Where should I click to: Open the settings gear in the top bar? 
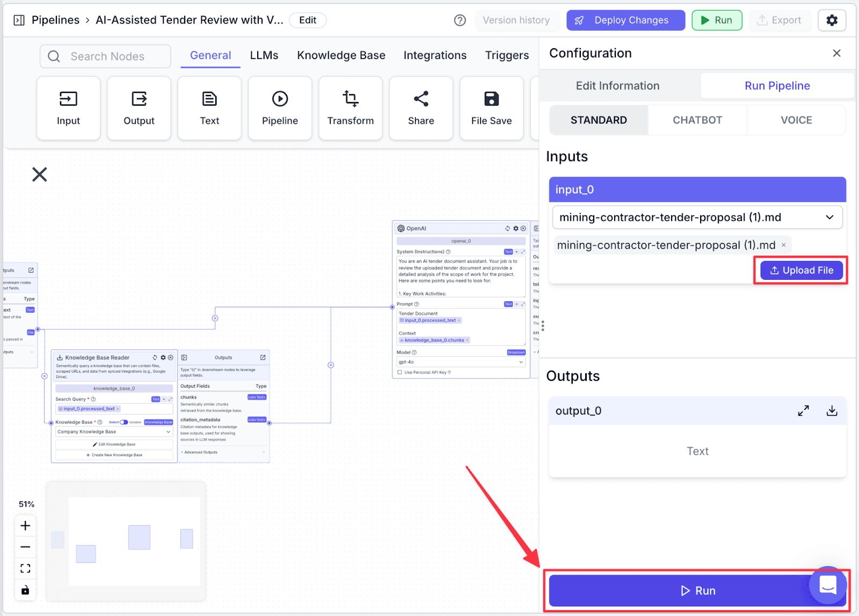[x=832, y=20]
